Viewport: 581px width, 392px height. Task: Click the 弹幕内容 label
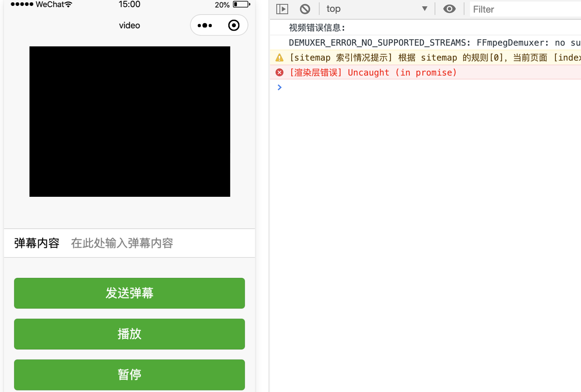point(37,243)
